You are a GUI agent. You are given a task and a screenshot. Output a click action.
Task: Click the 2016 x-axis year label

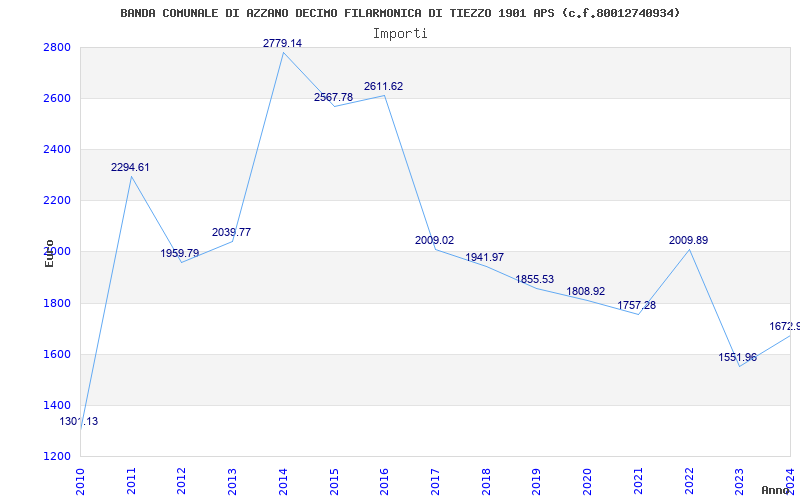point(384,482)
